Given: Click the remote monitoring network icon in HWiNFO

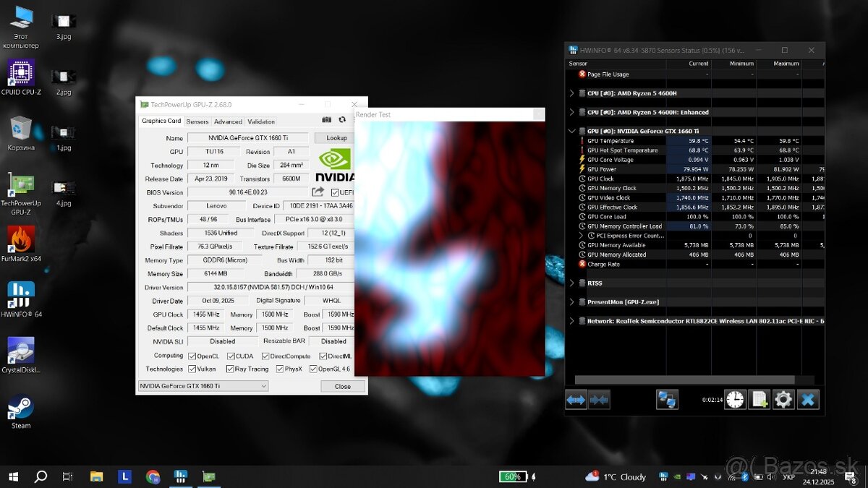Looking at the screenshot, I should pos(666,398).
